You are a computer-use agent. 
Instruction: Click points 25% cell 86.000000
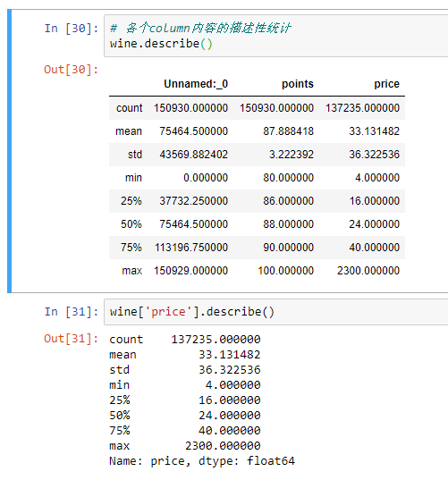pyautogui.click(x=289, y=201)
